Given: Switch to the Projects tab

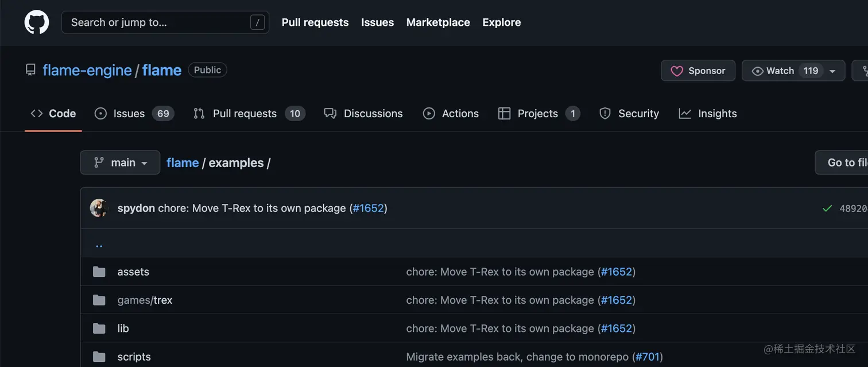Looking at the screenshot, I should coord(539,113).
